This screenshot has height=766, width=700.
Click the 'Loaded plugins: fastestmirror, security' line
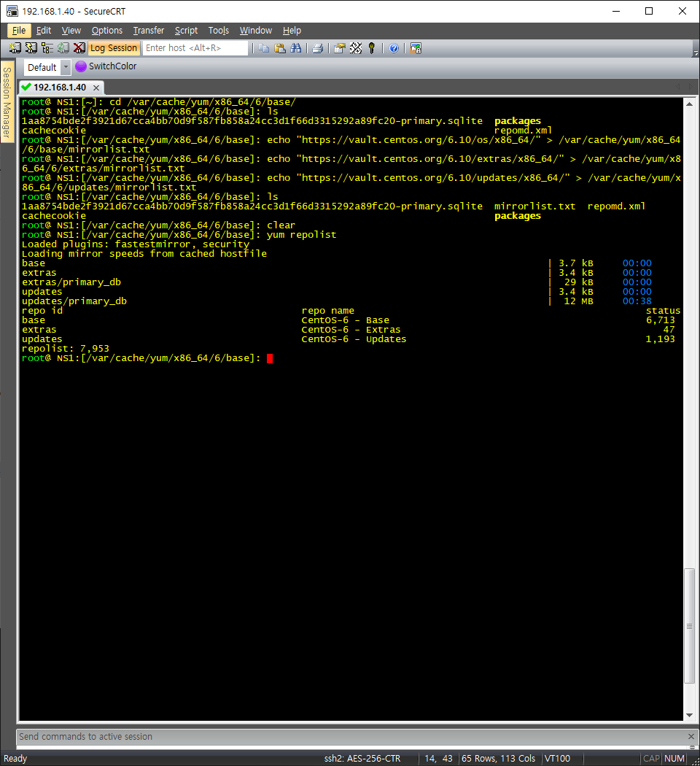click(135, 244)
